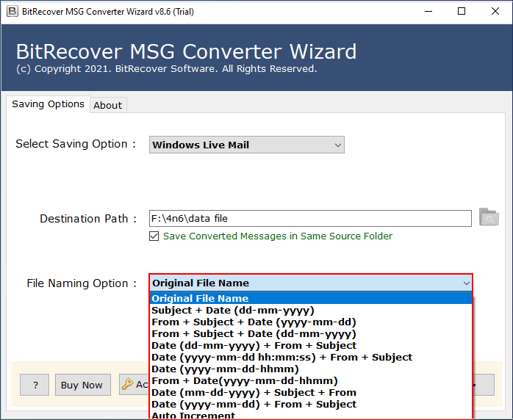Switch to the About tab
Viewport: 513px width, 420px height.
pyautogui.click(x=107, y=105)
